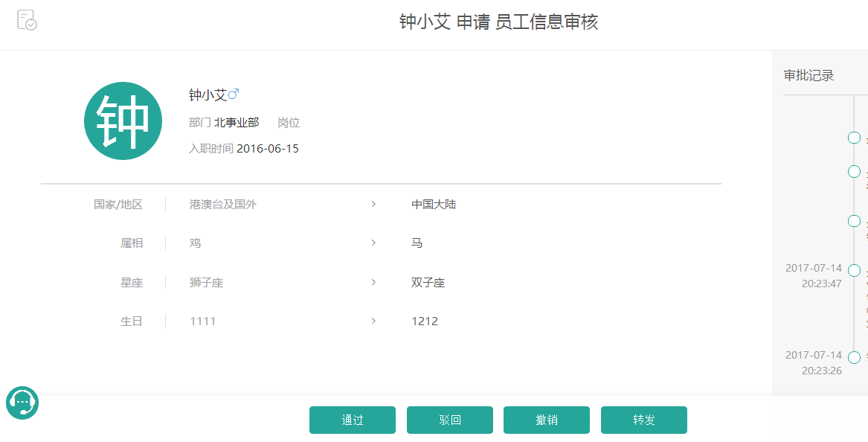Image resolution: width=868 pixels, height=442 pixels.
Task: Click the arrow in the 星座 row
Action: pos(373,282)
